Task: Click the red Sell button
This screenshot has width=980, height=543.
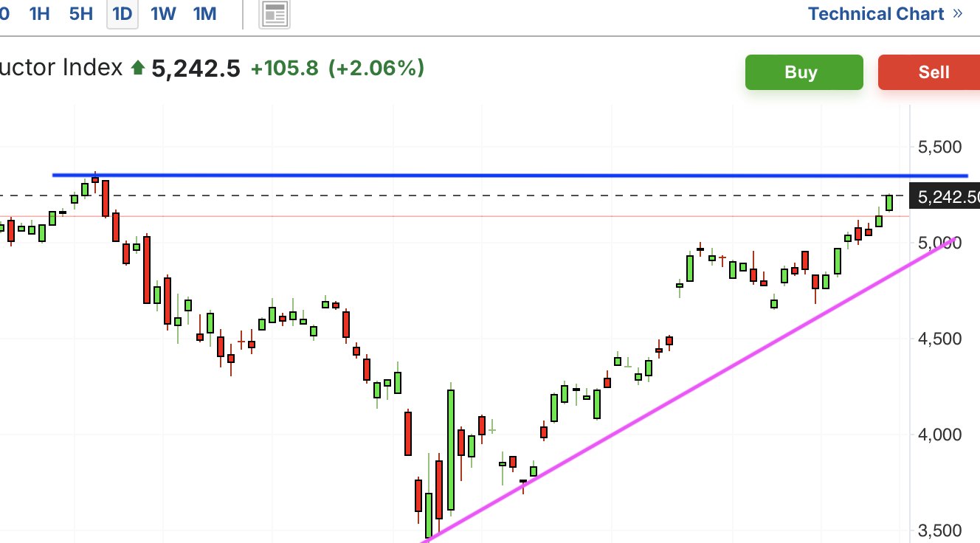Action: [x=929, y=72]
